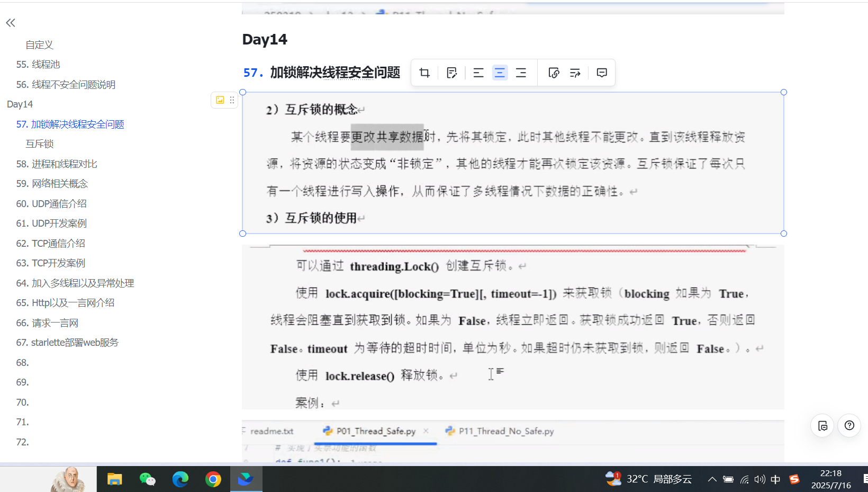Toggle left alignment for the image
The height and width of the screenshot is (492, 868).
click(478, 73)
